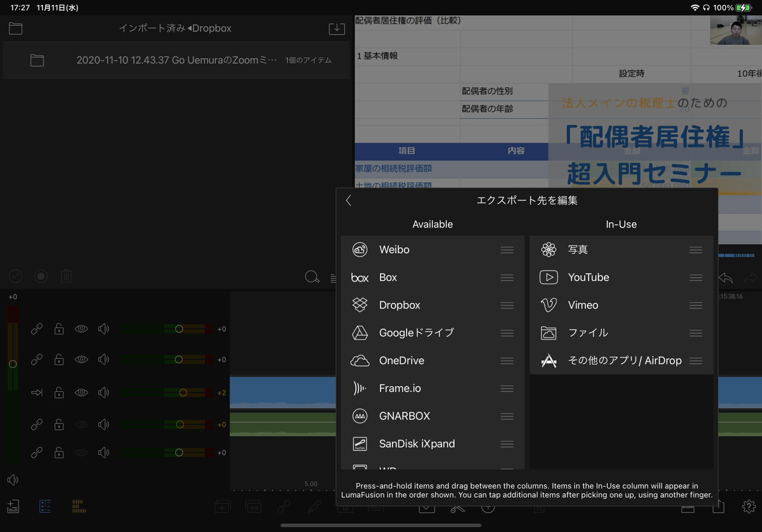This screenshot has width=762, height=532.
Task: Tap the Frame.io destination icon
Action: [x=360, y=388]
